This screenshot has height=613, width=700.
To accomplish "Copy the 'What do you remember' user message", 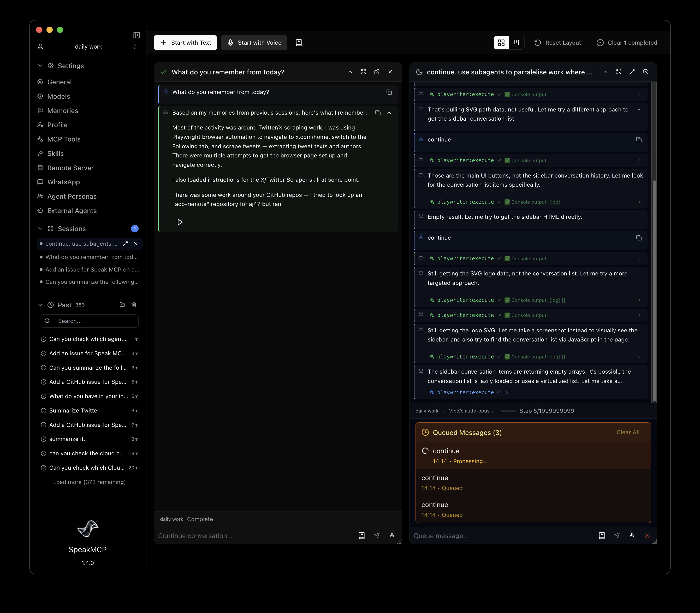I will 389,92.
